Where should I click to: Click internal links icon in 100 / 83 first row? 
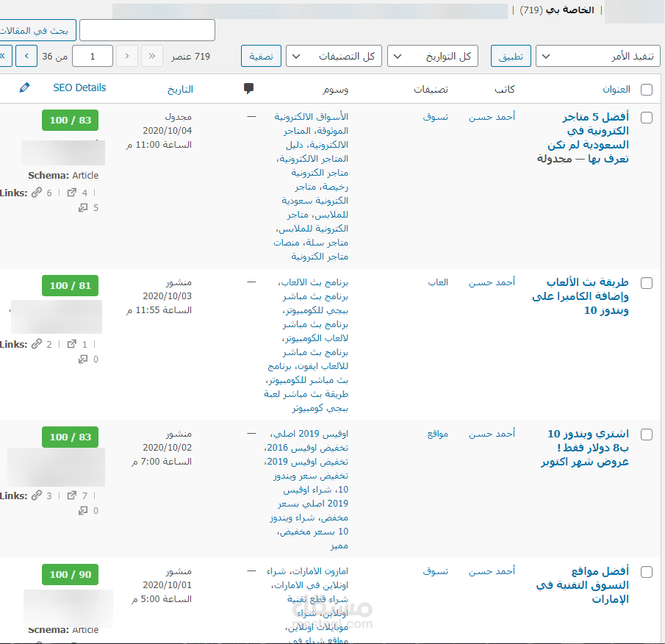click(x=37, y=193)
